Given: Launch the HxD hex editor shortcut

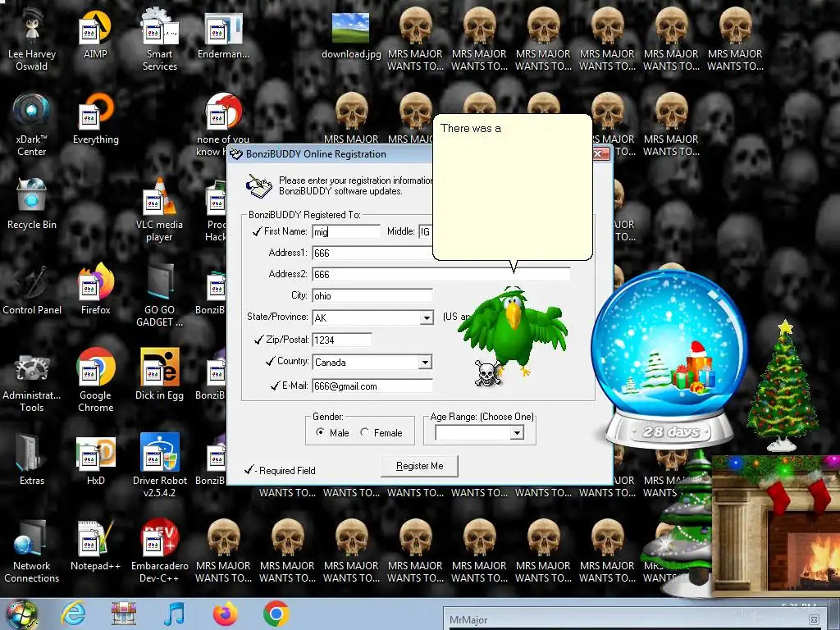Looking at the screenshot, I should point(95,461).
